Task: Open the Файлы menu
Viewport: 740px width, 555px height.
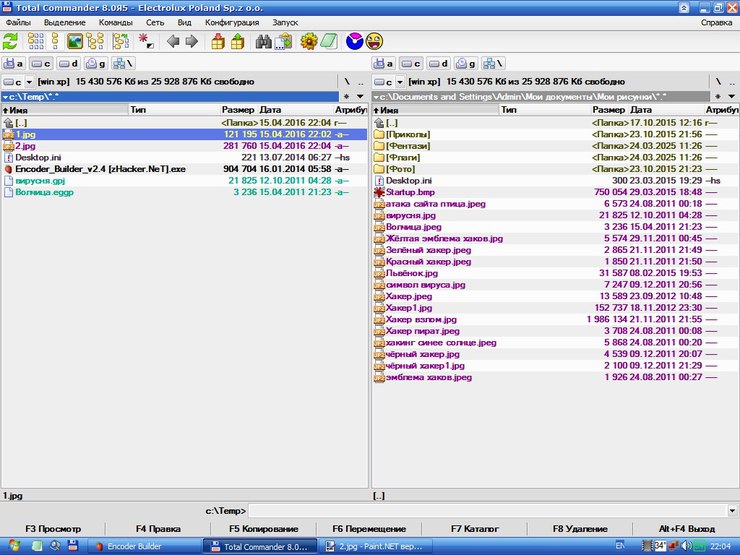Action: [x=18, y=22]
